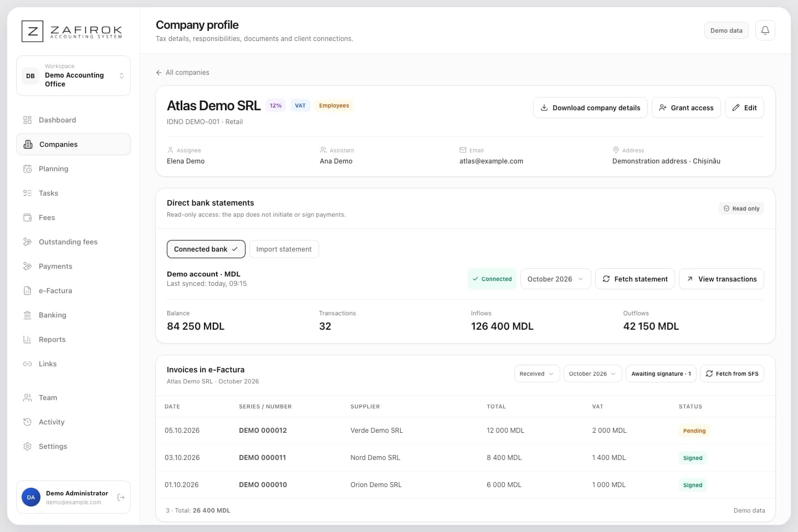This screenshot has height=532, width=798.
Task: Select the Connected bank tab
Action: tap(206, 249)
